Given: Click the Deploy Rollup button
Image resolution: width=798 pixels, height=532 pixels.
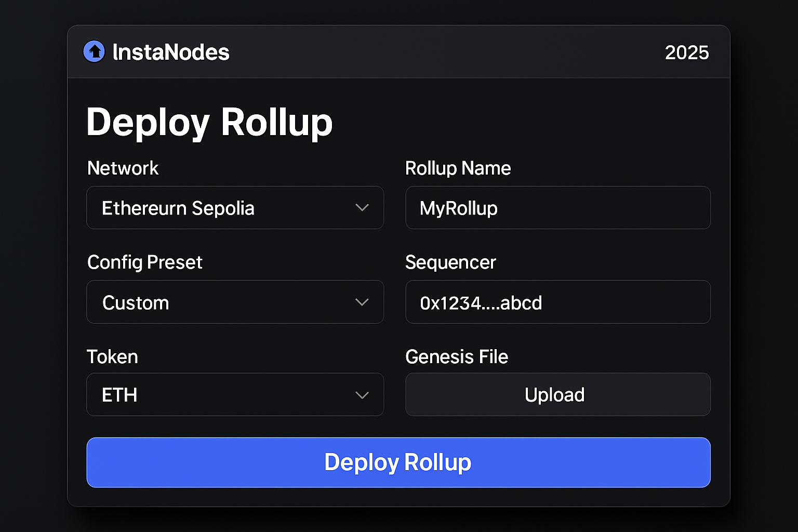Looking at the screenshot, I should [398, 462].
